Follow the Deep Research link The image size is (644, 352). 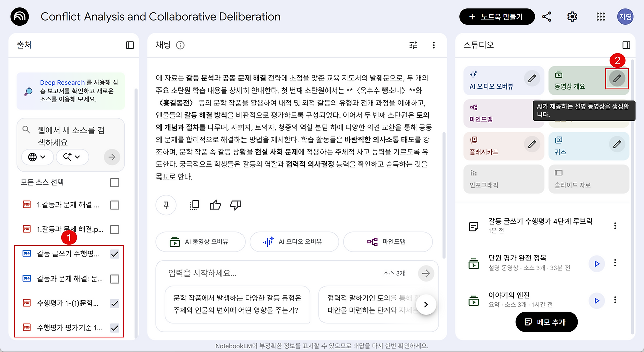click(62, 82)
